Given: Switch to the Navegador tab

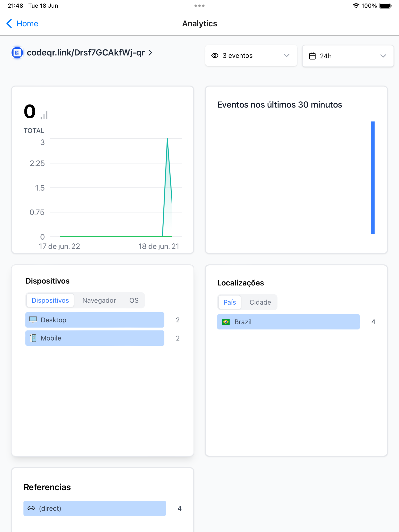Looking at the screenshot, I should click(99, 300).
